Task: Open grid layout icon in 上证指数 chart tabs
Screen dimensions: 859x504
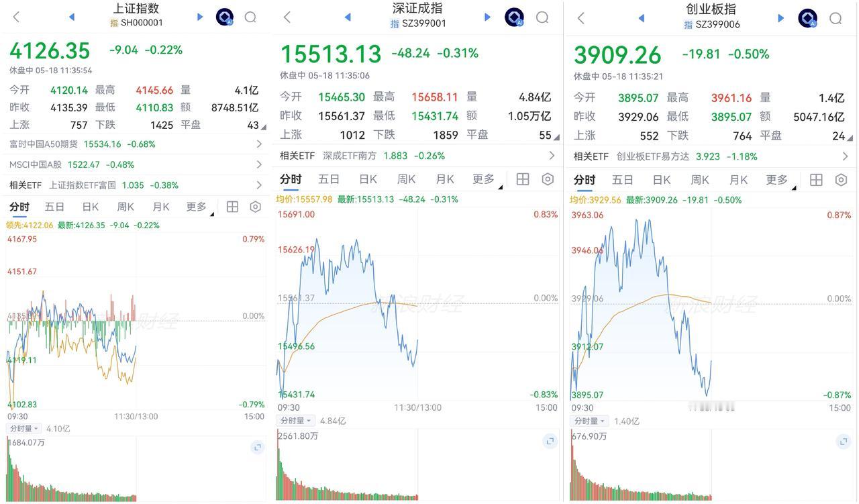Action: pos(232,207)
